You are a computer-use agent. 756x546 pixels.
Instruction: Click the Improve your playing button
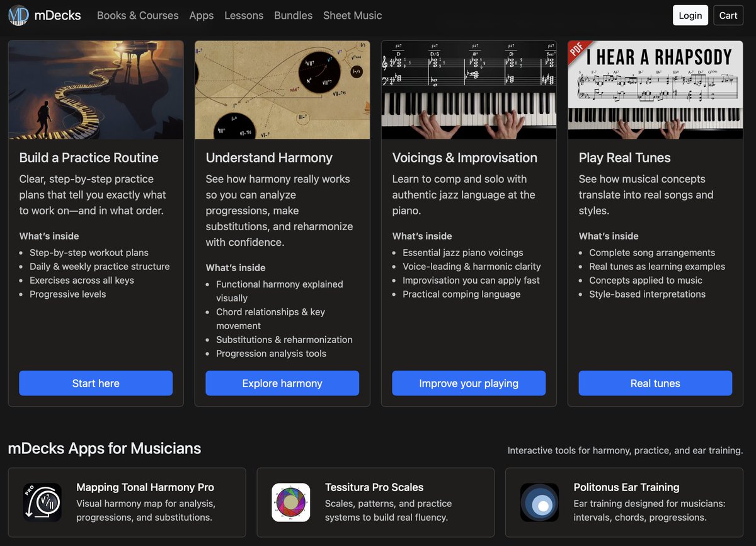469,383
